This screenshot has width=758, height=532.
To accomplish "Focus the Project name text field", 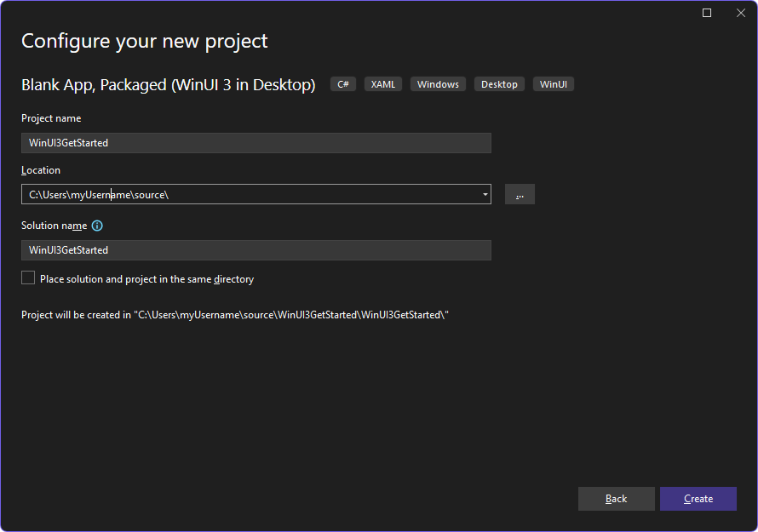I will [x=256, y=143].
